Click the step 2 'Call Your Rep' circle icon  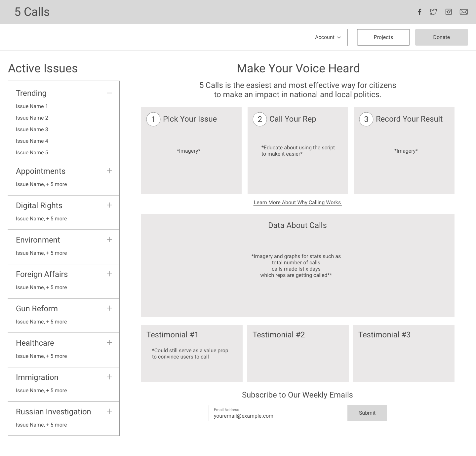(x=259, y=119)
